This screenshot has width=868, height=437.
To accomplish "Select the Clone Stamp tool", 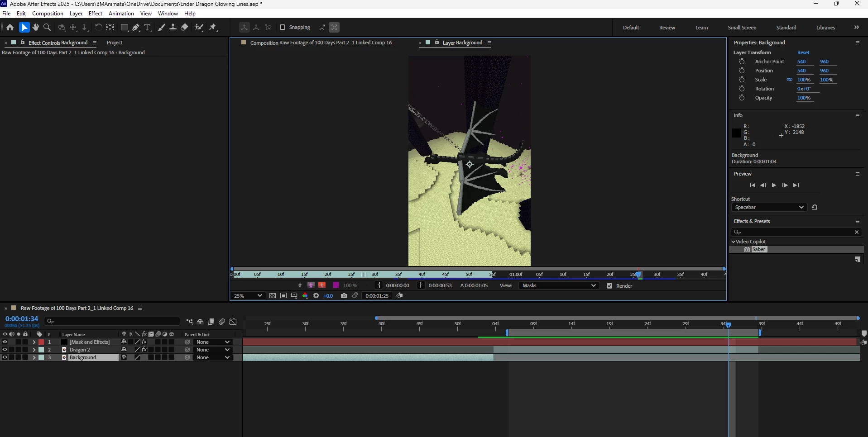I will [x=173, y=28].
